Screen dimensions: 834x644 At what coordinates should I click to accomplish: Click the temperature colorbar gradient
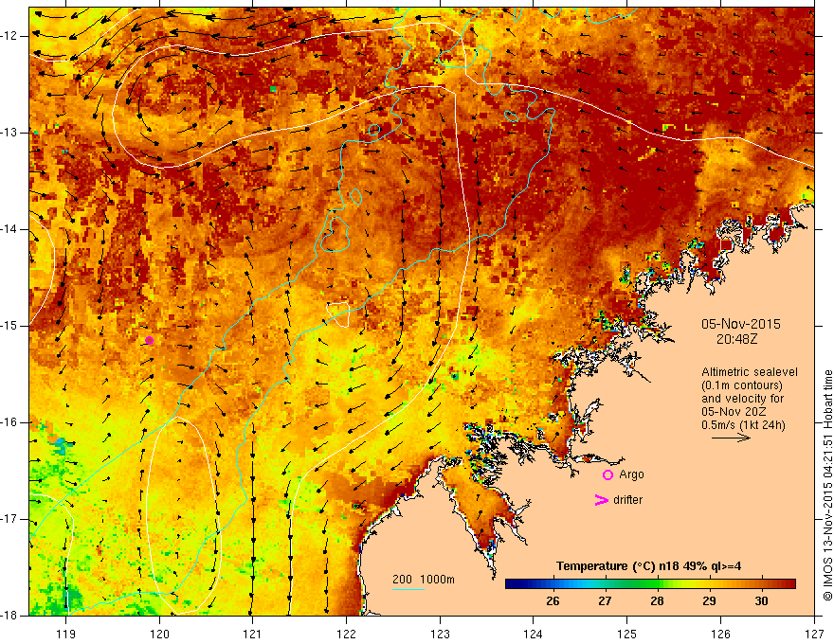tap(650, 583)
